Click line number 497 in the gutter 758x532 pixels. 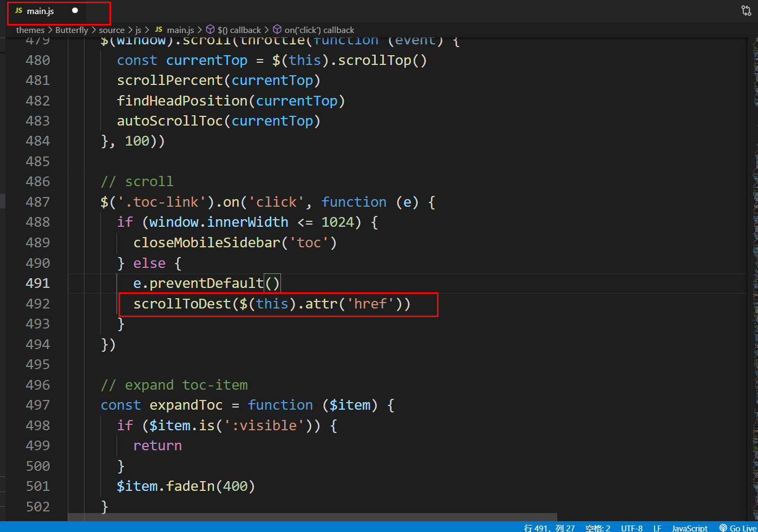click(38, 405)
